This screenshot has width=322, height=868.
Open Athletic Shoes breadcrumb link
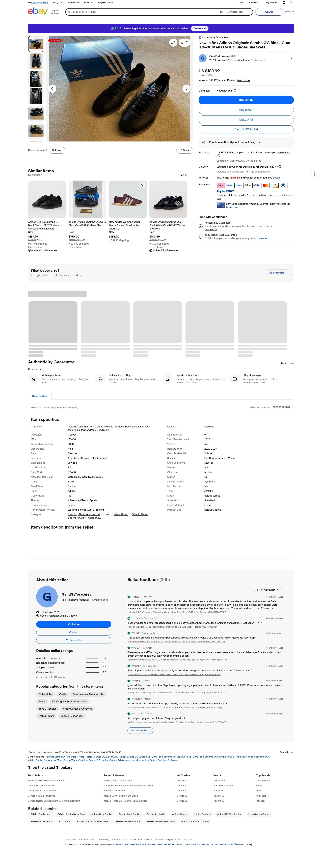coord(140,514)
